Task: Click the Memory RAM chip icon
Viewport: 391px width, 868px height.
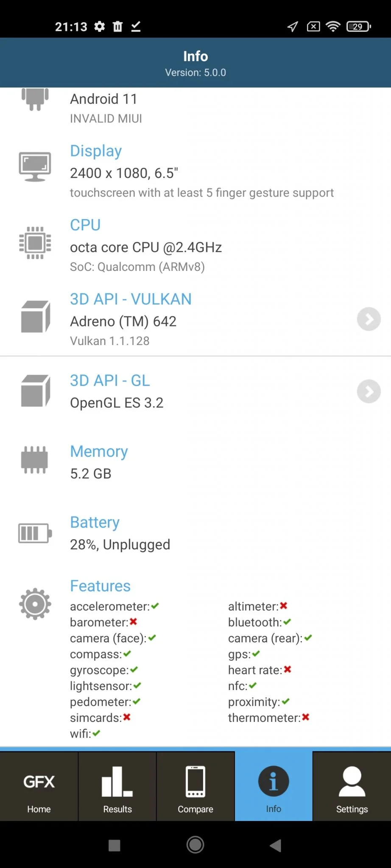Action: point(34,460)
